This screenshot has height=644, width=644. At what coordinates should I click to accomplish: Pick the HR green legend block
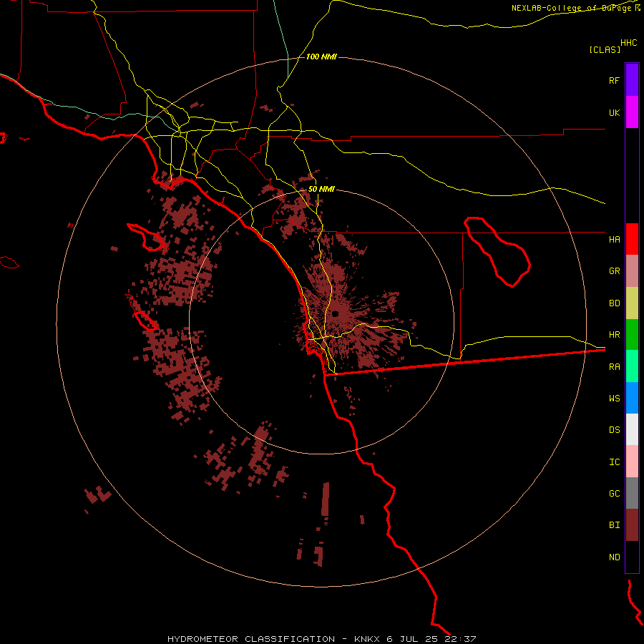(x=632, y=335)
